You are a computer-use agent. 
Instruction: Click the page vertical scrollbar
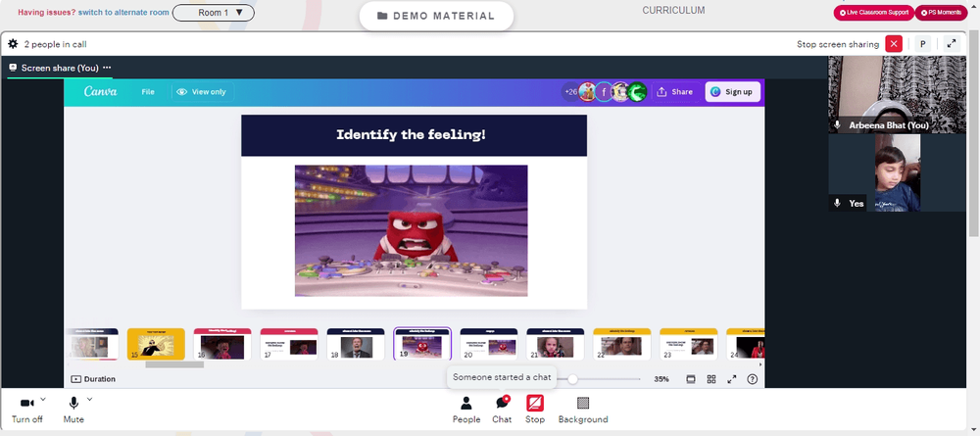click(974, 134)
